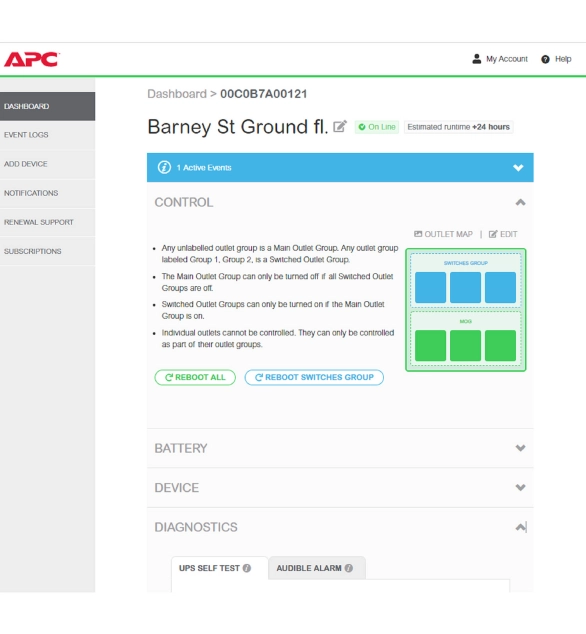586x634 pixels.
Task: Click Dashboard breadcrumb link
Action: point(177,94)
